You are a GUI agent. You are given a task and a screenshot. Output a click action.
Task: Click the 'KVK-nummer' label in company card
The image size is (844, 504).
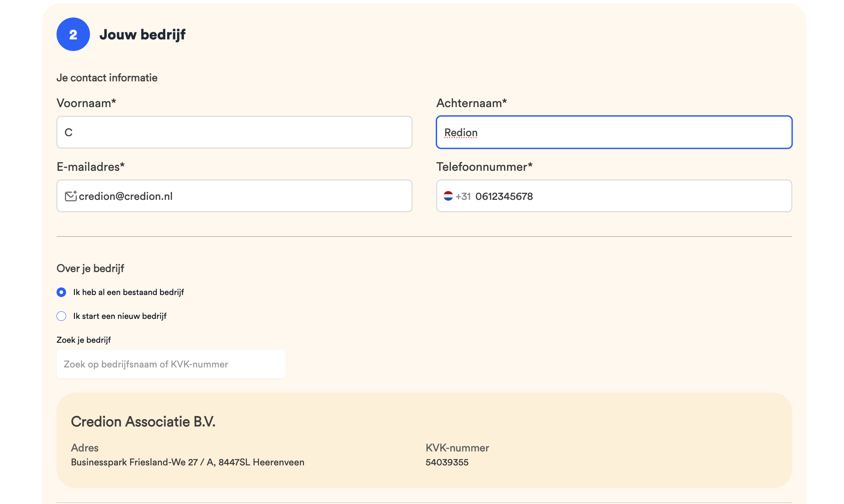coord(457,448)
